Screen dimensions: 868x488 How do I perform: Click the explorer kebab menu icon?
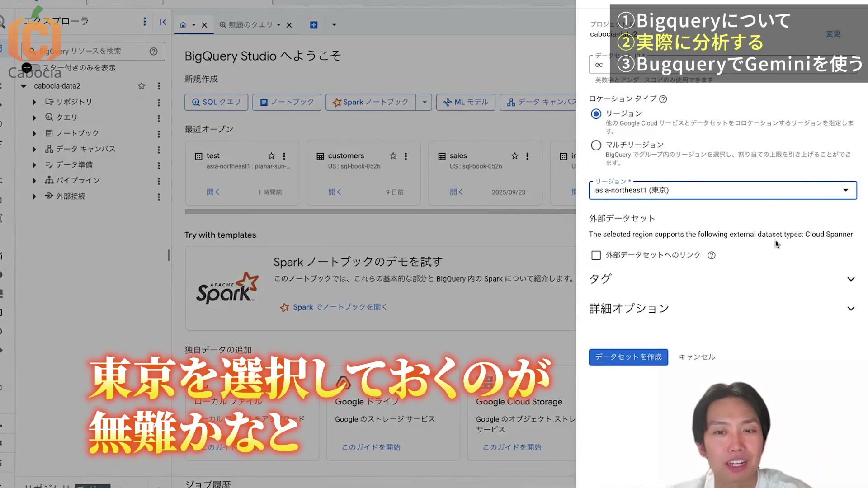click(x=144, y=22)
